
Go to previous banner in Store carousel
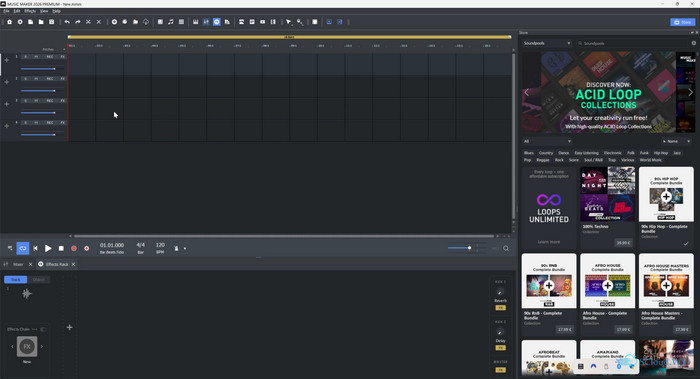[527, 92]
